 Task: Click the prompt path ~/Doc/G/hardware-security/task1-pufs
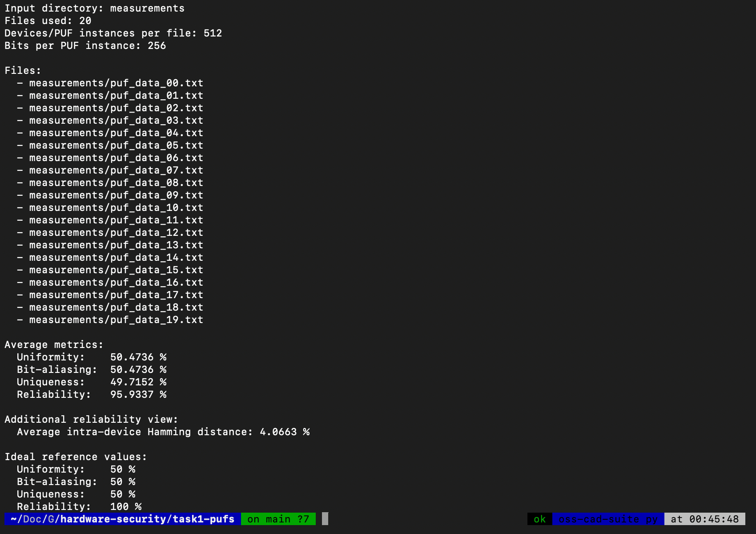pos(122,519)
